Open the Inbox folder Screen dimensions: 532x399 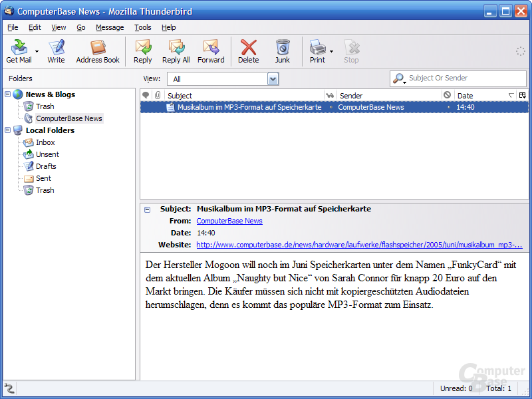point(45,142)
